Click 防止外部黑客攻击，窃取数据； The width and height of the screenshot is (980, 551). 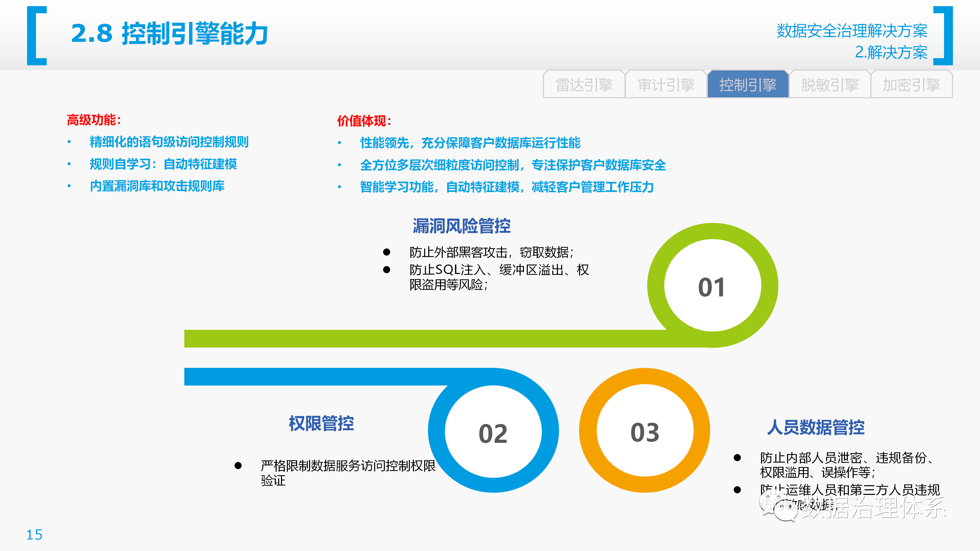click(492, 252)
